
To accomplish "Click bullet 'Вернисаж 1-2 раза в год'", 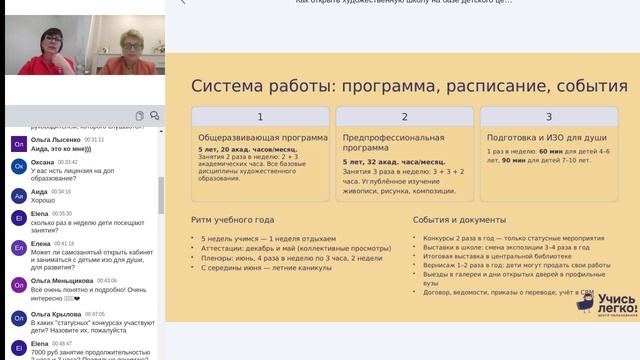I will (517, 265).
